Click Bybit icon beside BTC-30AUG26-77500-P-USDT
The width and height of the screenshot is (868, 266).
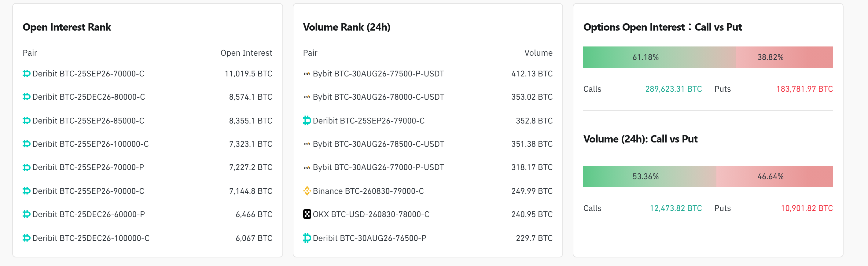(307, 73)
